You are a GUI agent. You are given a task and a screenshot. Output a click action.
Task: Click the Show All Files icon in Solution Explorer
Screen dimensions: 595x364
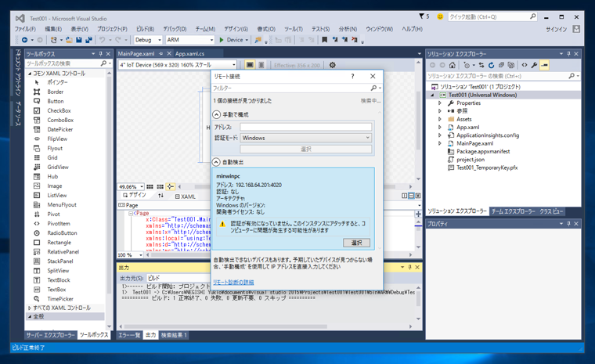click(x=511, y=65)
